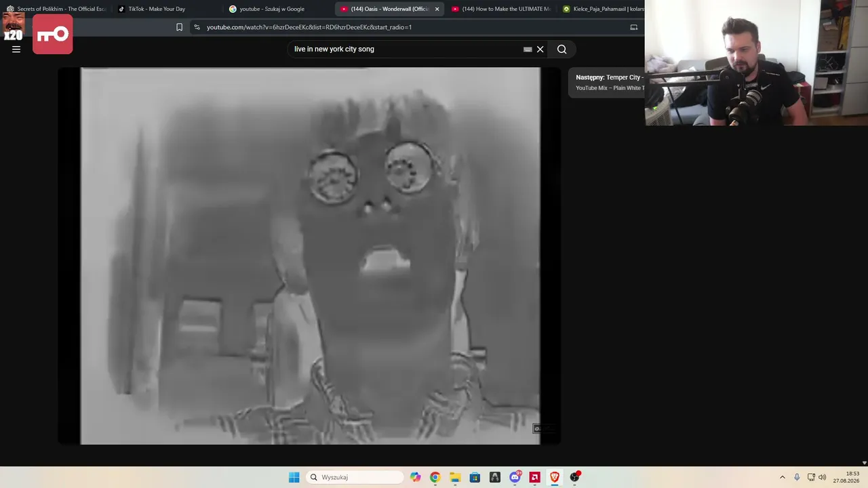Click the screen cast icon in address bar
The image size is (868, 488).
[634, 27]
